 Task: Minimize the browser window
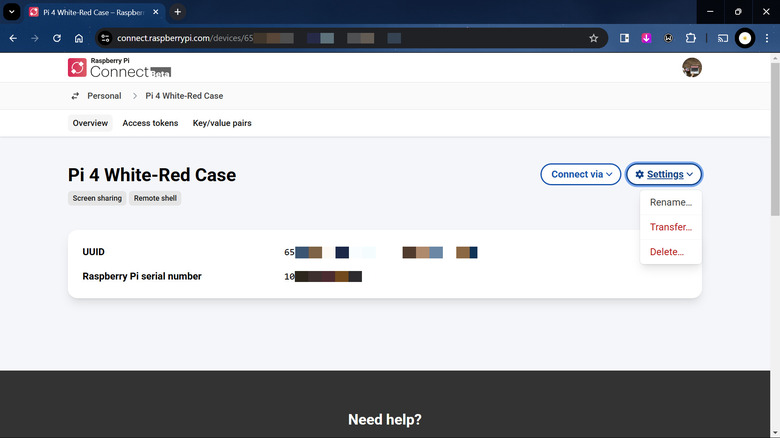(x=710, y=12)
